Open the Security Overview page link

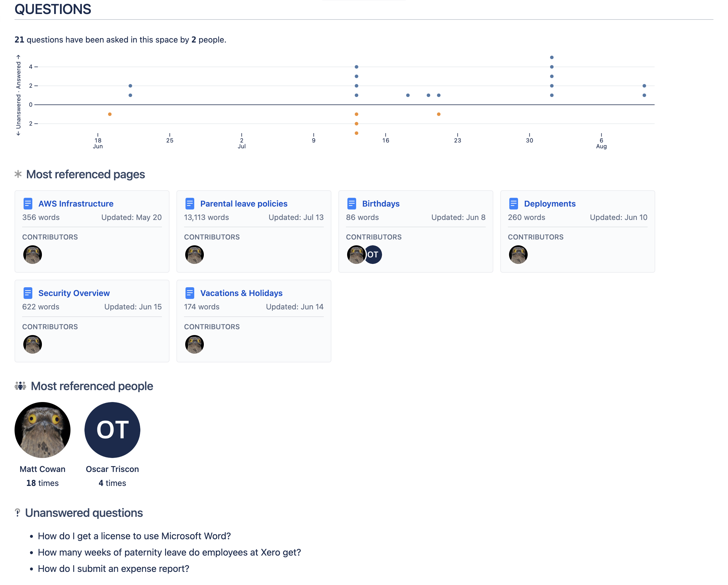tap(74, 293)
